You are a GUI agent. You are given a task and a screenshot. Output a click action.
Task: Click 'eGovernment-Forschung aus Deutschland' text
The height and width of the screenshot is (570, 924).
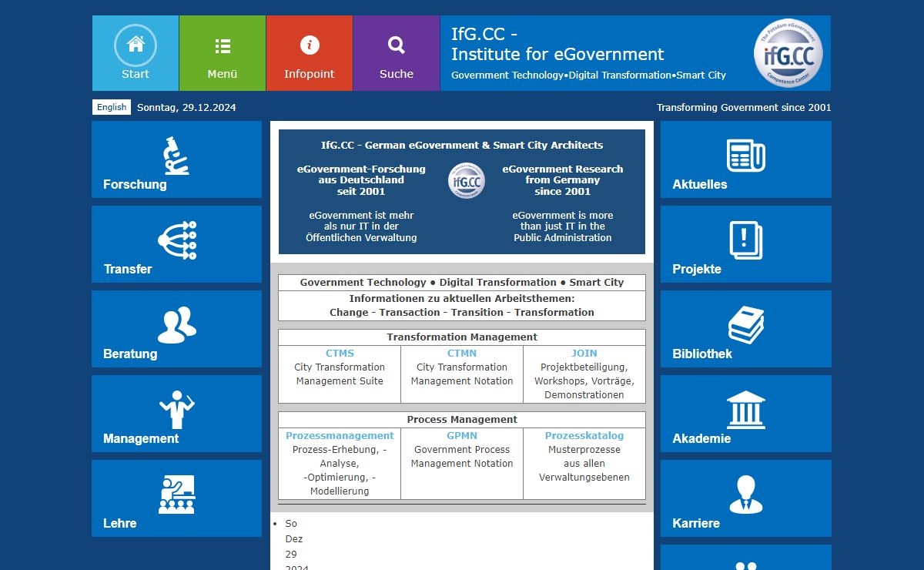tap(361, 180)
